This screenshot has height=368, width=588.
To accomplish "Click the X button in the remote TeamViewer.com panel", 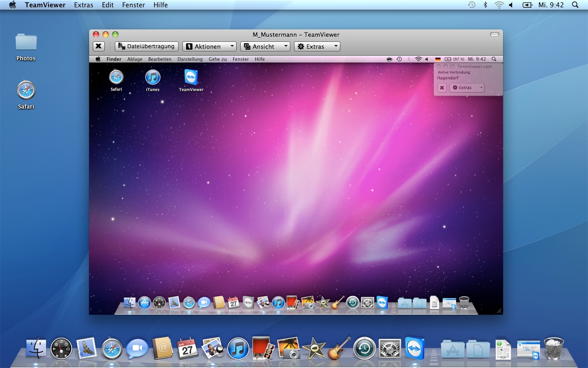I will coord(442,87).
